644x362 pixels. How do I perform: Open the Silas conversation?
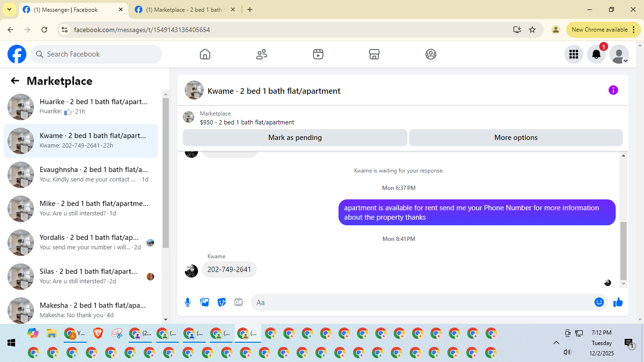click(x=81, y=277)
